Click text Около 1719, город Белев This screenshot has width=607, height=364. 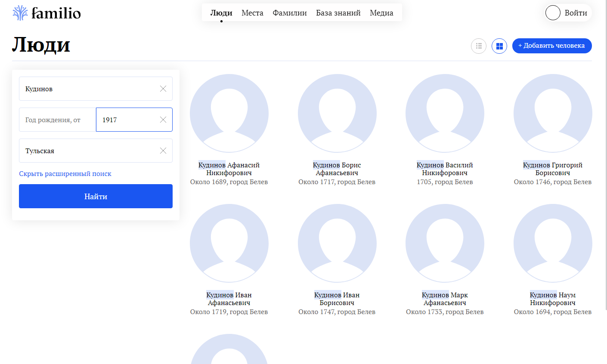click(229, 312)
